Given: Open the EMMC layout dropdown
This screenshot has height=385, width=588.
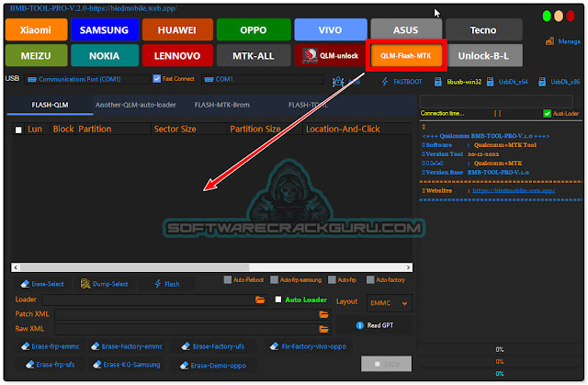Looking at the screenshot, I should [390, 303].
